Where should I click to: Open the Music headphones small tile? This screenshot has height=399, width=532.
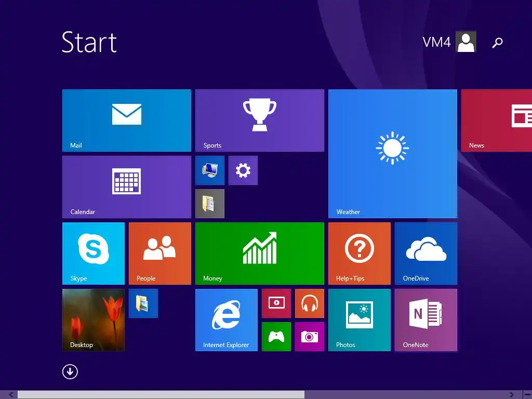(310, 303)
